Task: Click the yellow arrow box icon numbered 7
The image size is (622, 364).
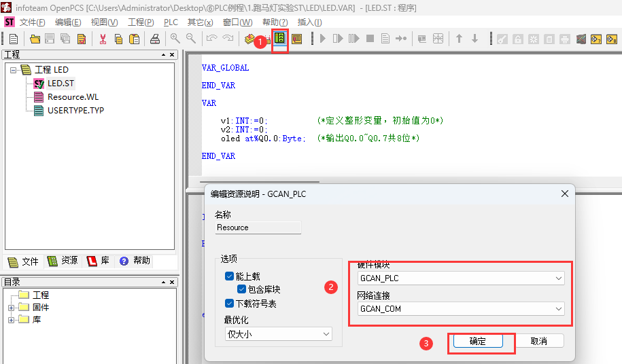Action: click(x=595, y=39)
